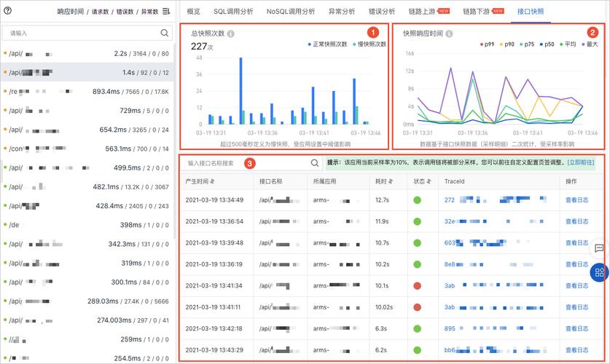
Task: Open the floating chat feedback icon
Action: [x=599, y=248]
